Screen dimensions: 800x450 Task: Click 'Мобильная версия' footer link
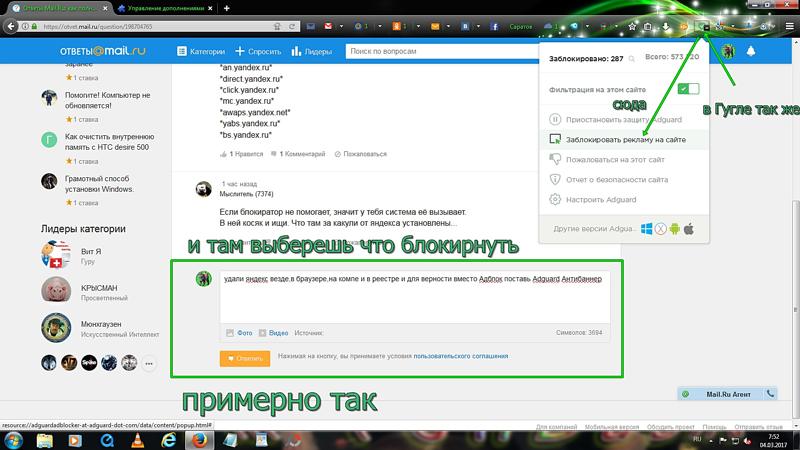pos(612,427)
